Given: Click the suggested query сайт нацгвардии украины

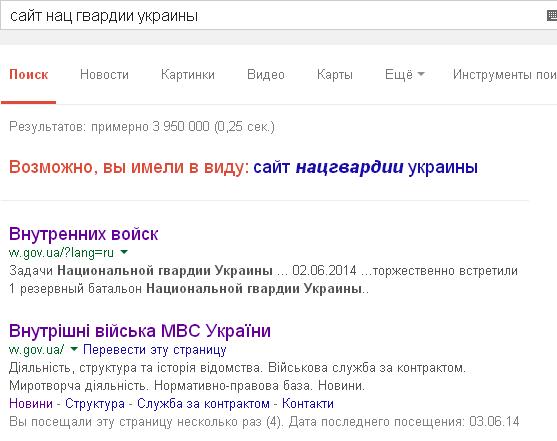Looking at the screenshot, I should click(365, 167).
